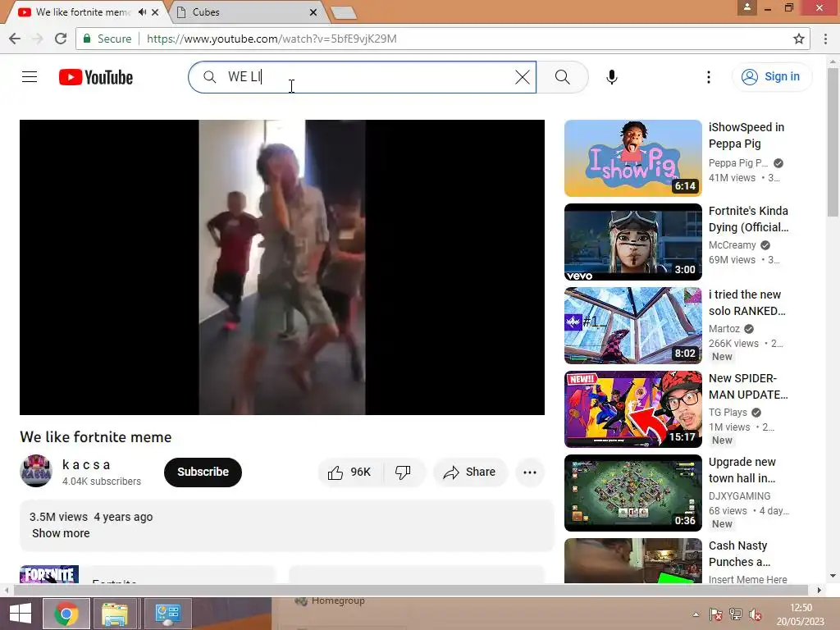Close the Cubes tab
Viewport: 840px width, 630px height.
pyautogui.click(x=313, y=11)
